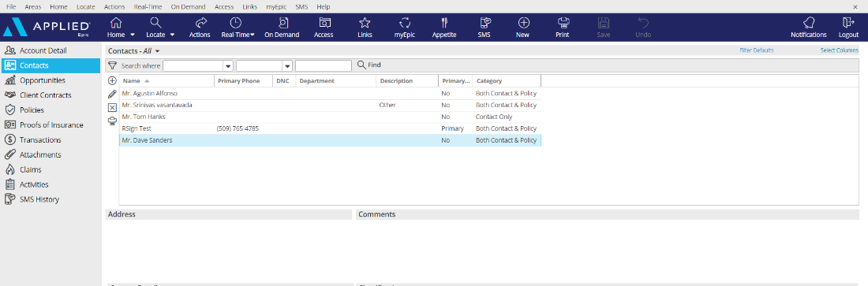The image size is (868, 286).
Task: Expand the Locate toolbar dropdown arrow
Action: coord(172,35)
